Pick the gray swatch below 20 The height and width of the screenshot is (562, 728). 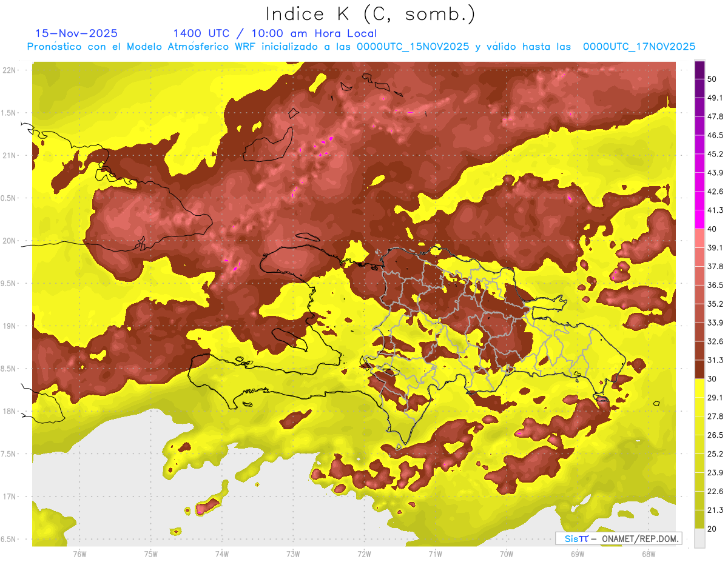[699, 538]
